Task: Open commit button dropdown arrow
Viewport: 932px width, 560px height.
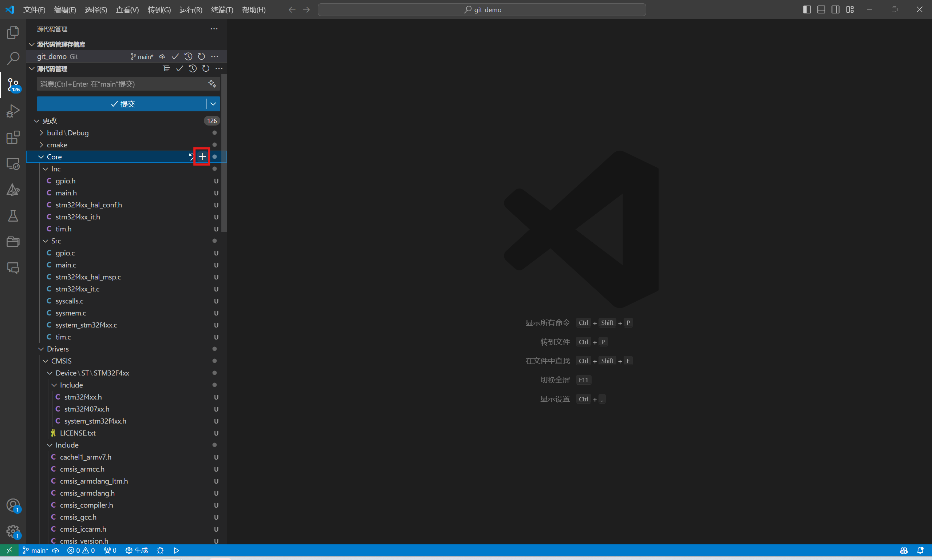Action: pos(213,104)
